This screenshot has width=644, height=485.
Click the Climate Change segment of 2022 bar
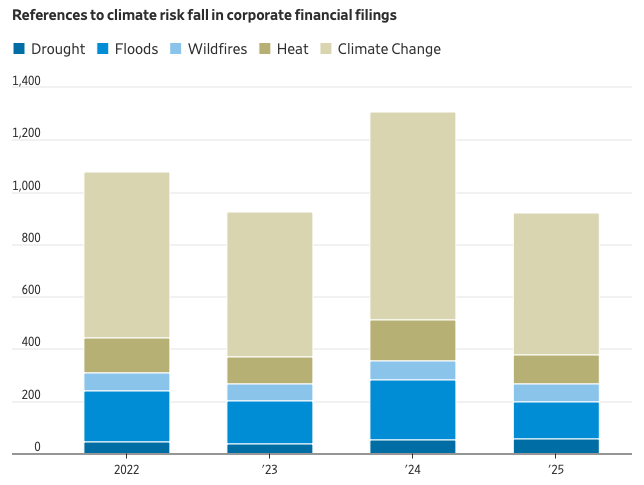tap(126, 255)
